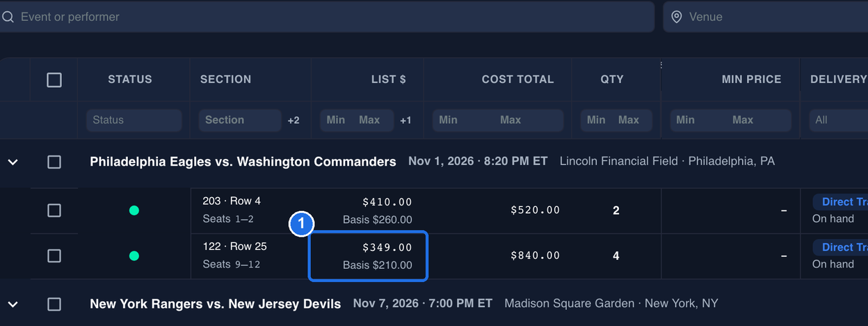
Task: Edit the $349.00 list price cell
Action: point(368,256)
